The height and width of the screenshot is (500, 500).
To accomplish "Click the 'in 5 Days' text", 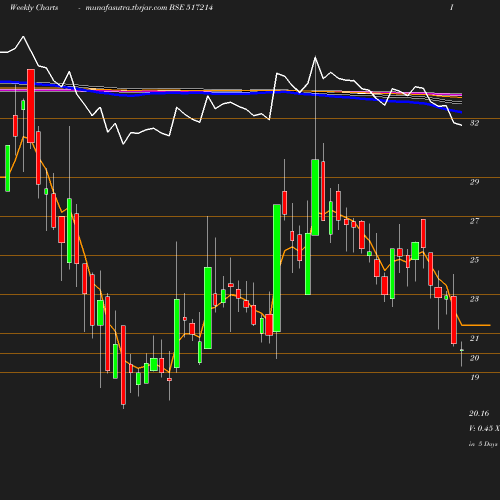I will pyautogui.click(x=483, y=444).
